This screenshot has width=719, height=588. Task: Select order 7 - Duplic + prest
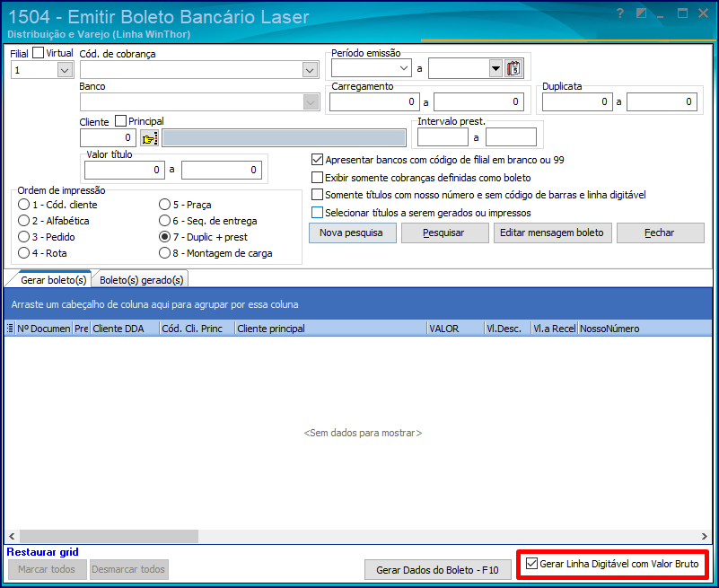click(x=164, y=237)
